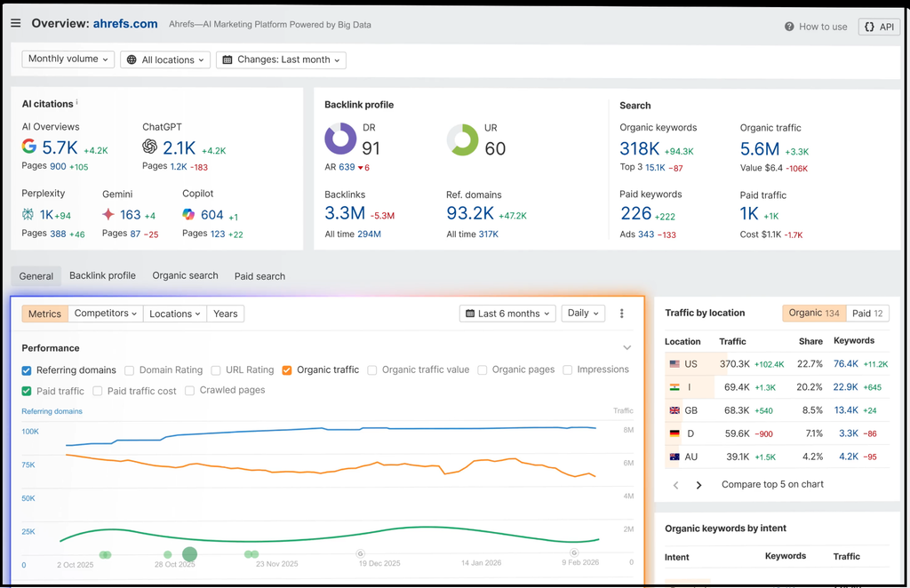Screen dimensions: 910x588
Task: Open the Daily interval dropdown
Action: [x=583, y=314]
